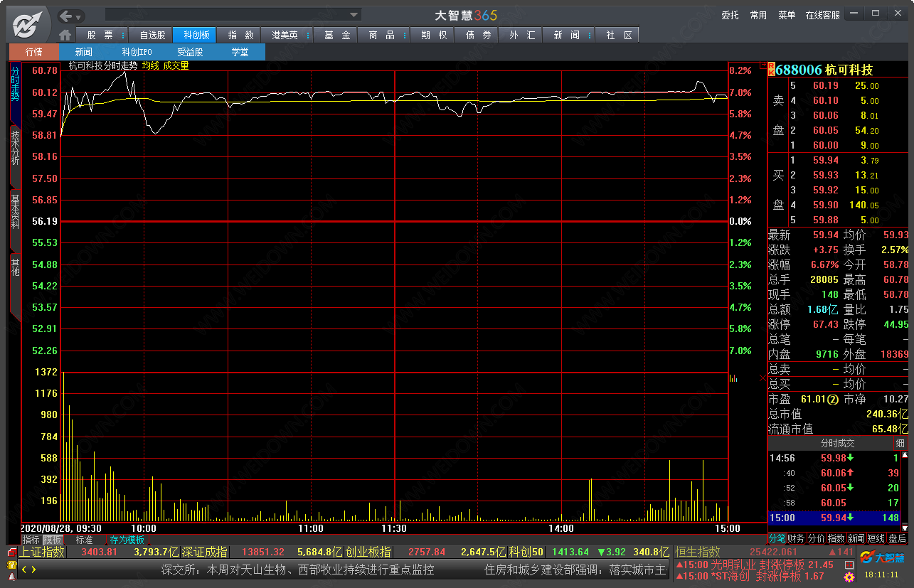
Task: Switch to the 财务 bottom tab
Action: pos(797,539)
